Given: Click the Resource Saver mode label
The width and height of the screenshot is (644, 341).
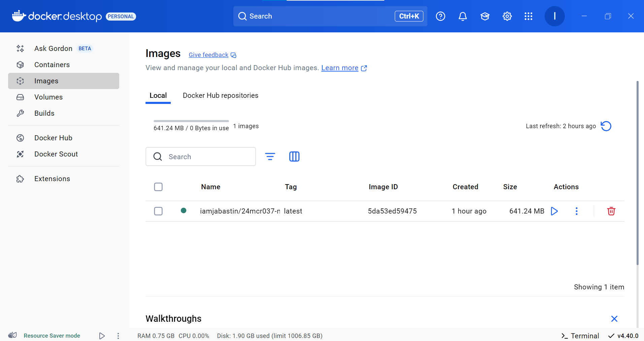Looking at the screenshot, I should click(52, 336).
